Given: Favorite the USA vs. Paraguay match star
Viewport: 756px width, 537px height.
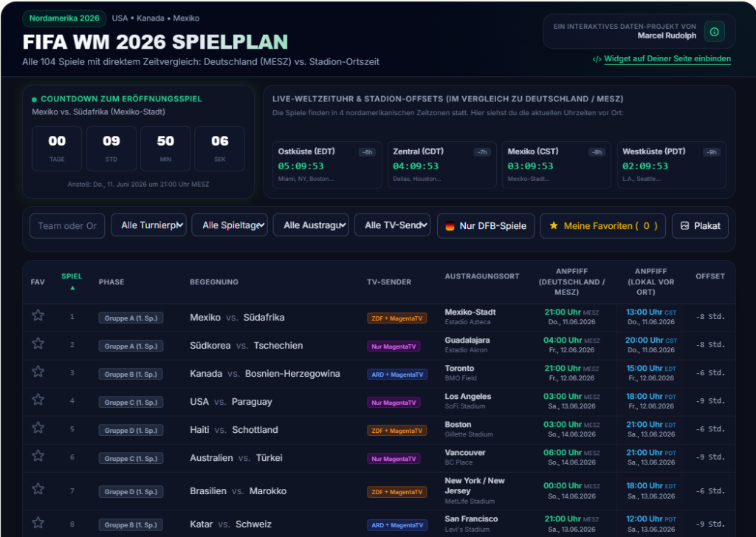Looking at the screenshot, I should click(x=38, y=400).
